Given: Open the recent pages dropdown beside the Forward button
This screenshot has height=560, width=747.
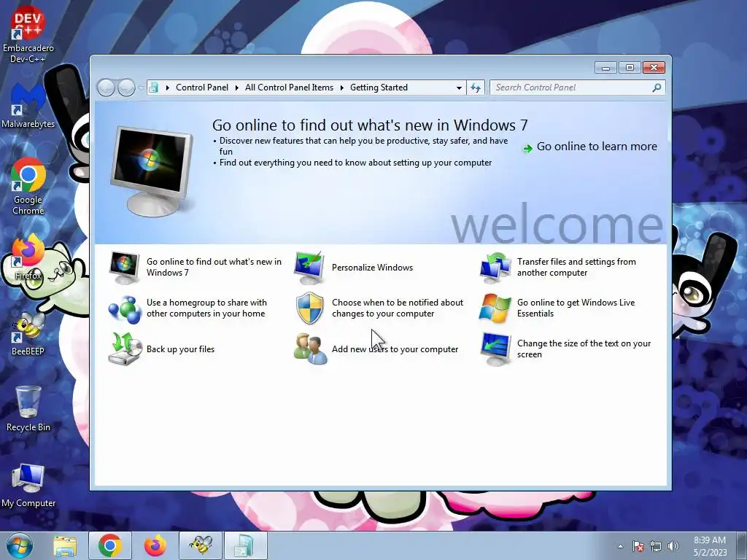Looking at the screenshot, I should (141, 87).
